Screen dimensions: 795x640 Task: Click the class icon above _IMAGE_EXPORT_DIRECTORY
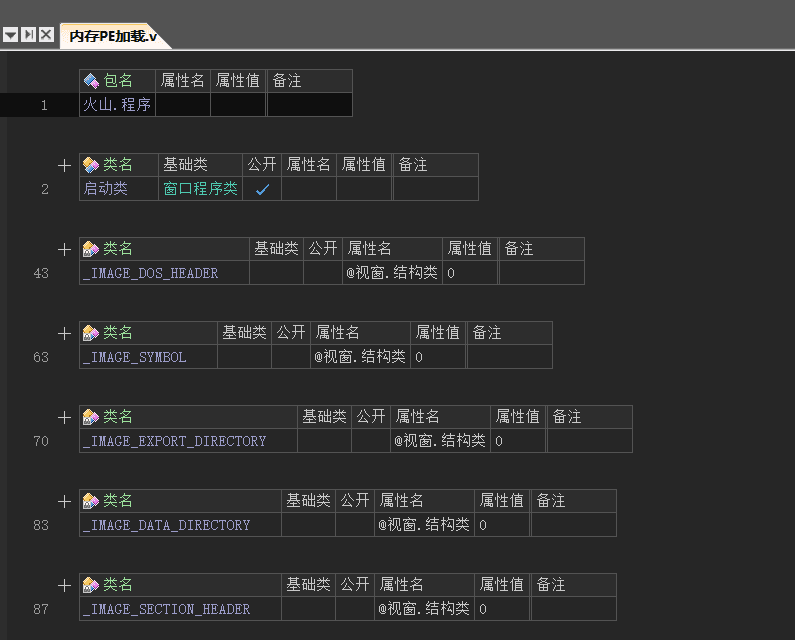click(x=91, y=417)
